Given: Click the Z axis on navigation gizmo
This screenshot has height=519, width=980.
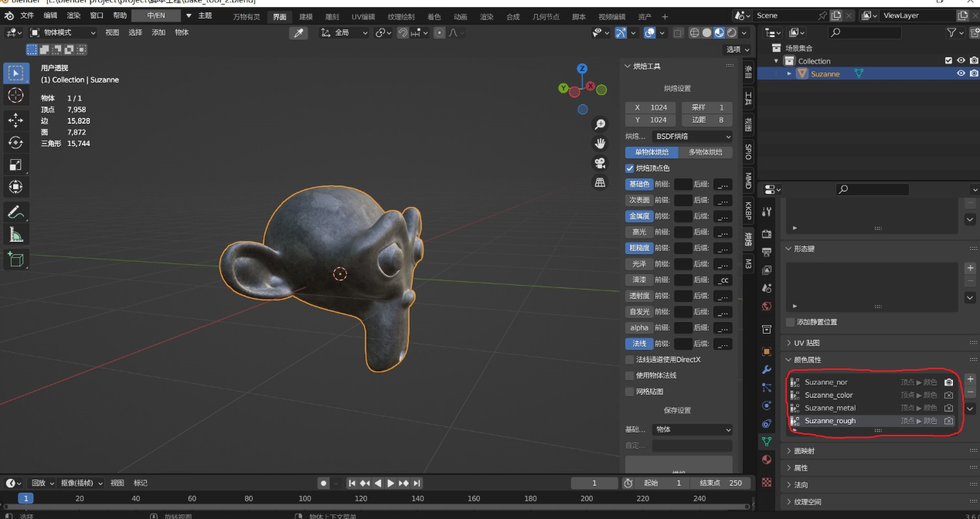Looking at the screenshot, I should coord(583,69).
